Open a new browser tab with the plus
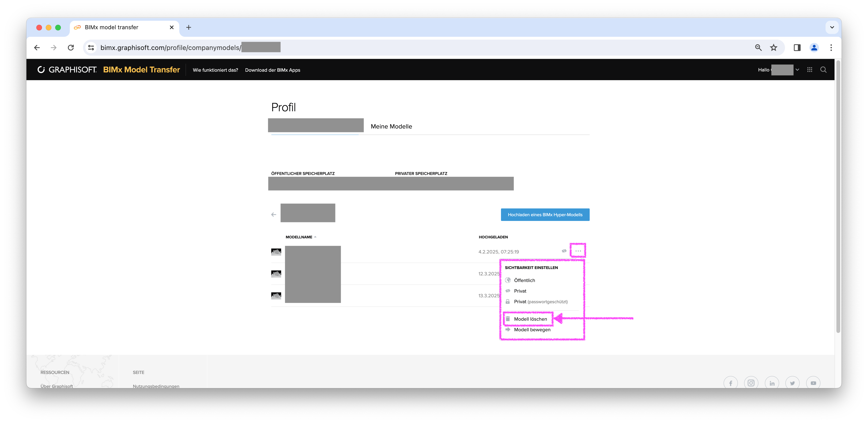The width and height of the screenshot is (868, 423). tap(189, 27)
